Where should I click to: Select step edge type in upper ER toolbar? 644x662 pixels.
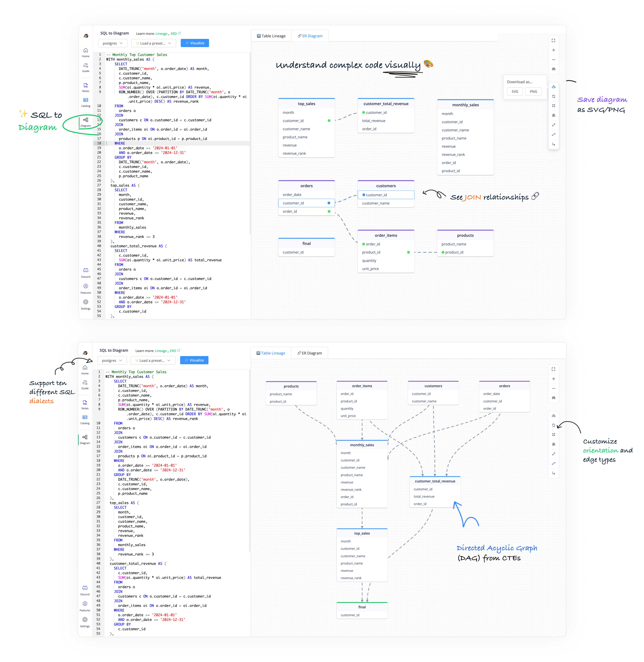[x=553, y=144]
